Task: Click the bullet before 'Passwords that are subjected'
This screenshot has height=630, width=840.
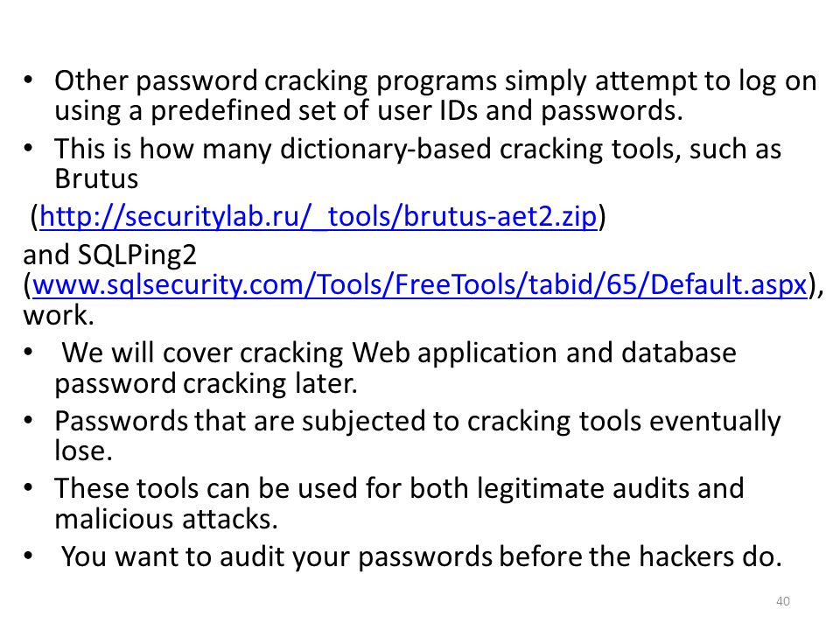Action: (28, 421)
